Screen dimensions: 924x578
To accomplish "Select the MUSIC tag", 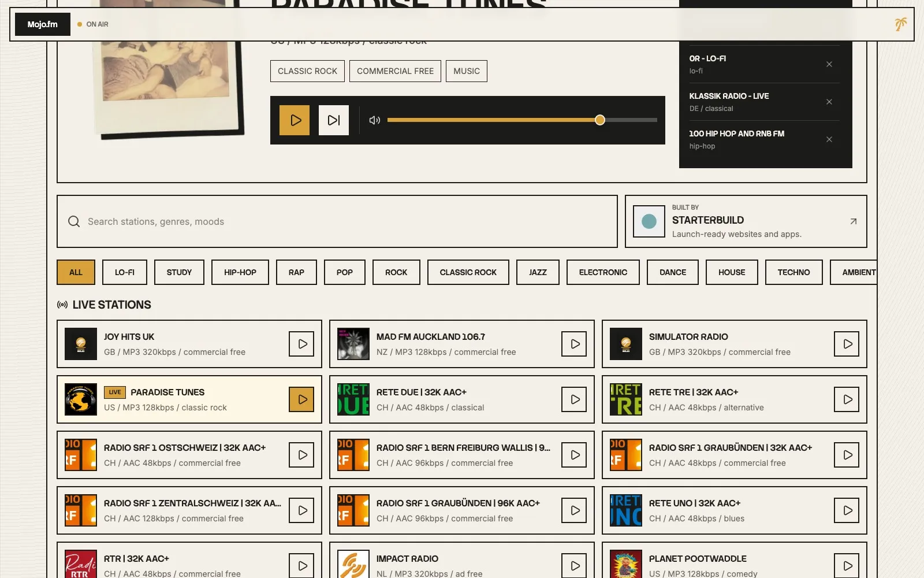I will click(x=467, y=71).
